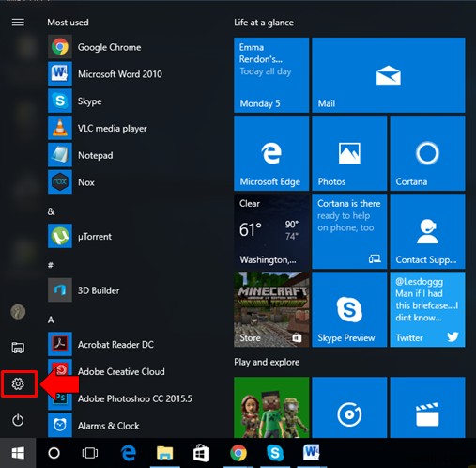The height and width of the screenshot is (468, 476).
Task: Open Notepad from the app list
Action: (125, 155)
